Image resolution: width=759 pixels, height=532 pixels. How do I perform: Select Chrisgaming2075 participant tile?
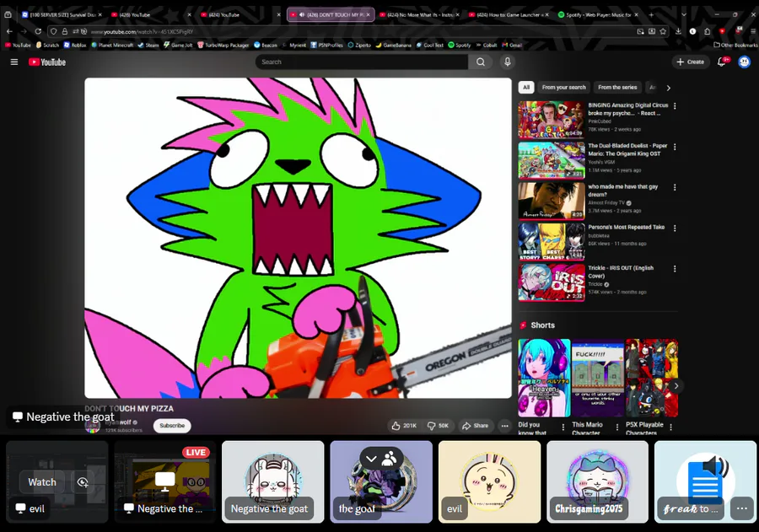[x=597, y=481]
